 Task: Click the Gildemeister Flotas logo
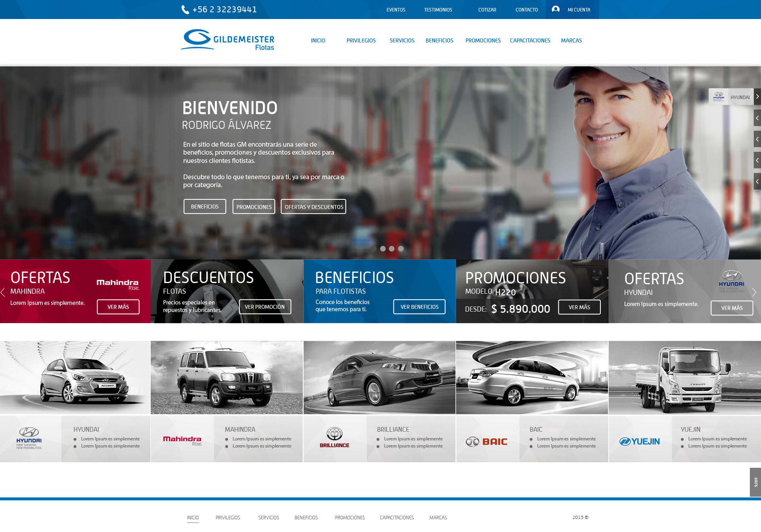pyautogui.click(x=228, y=40)
